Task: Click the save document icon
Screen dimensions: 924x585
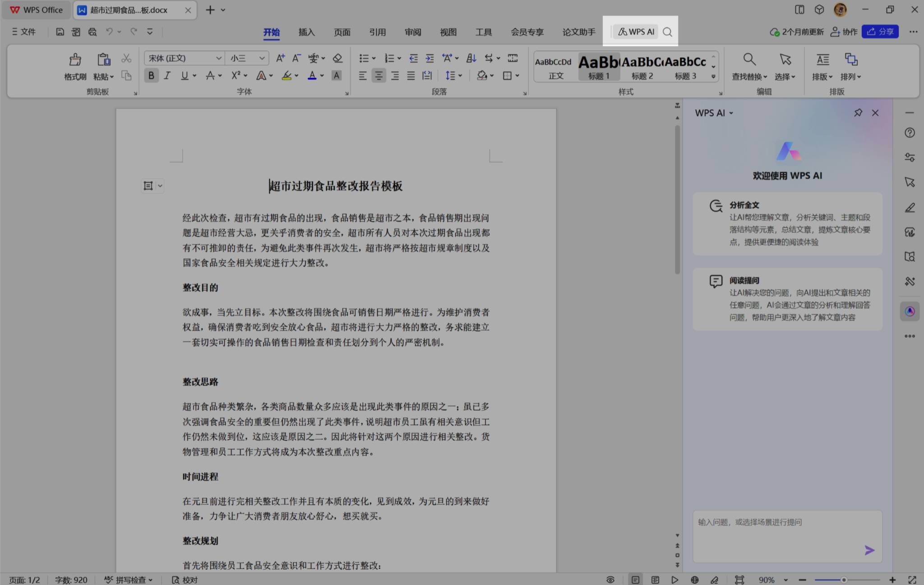Action: coord(60,32)
